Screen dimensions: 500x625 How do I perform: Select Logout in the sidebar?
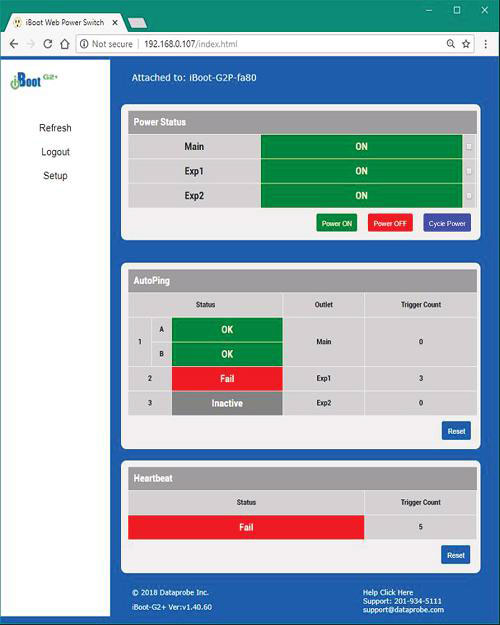[x=55, y=152]
